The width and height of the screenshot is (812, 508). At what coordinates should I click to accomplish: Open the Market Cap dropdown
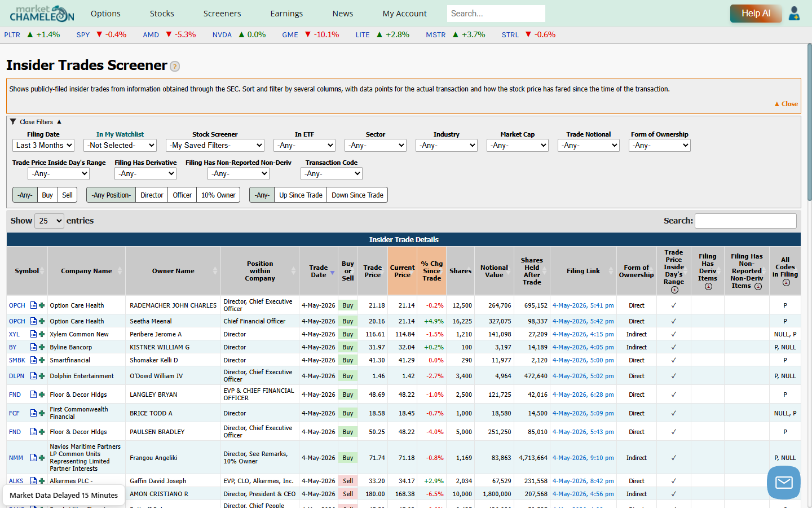pos(518,145)
